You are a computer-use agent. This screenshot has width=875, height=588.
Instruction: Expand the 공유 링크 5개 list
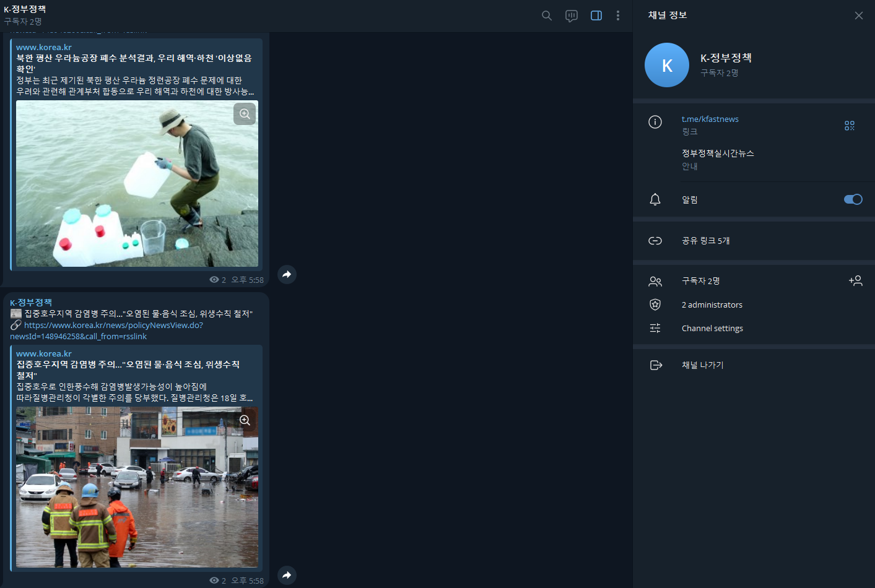(x=706, y=241)
